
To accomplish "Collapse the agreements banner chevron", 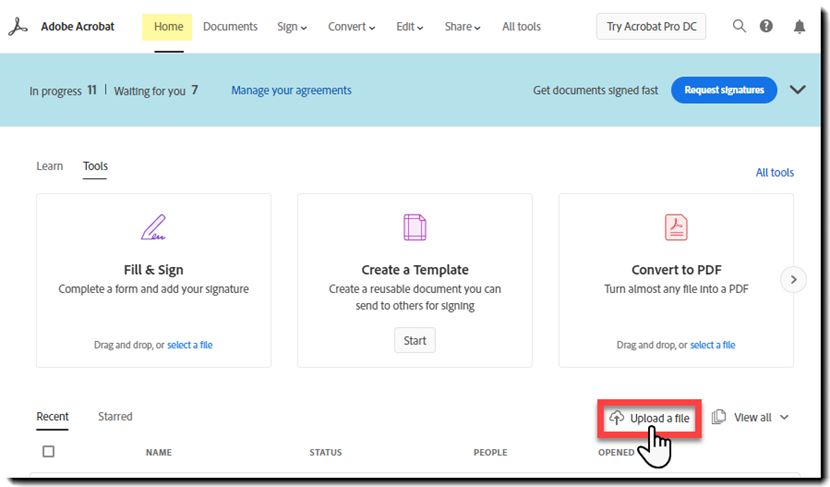I will click(798, 89).
